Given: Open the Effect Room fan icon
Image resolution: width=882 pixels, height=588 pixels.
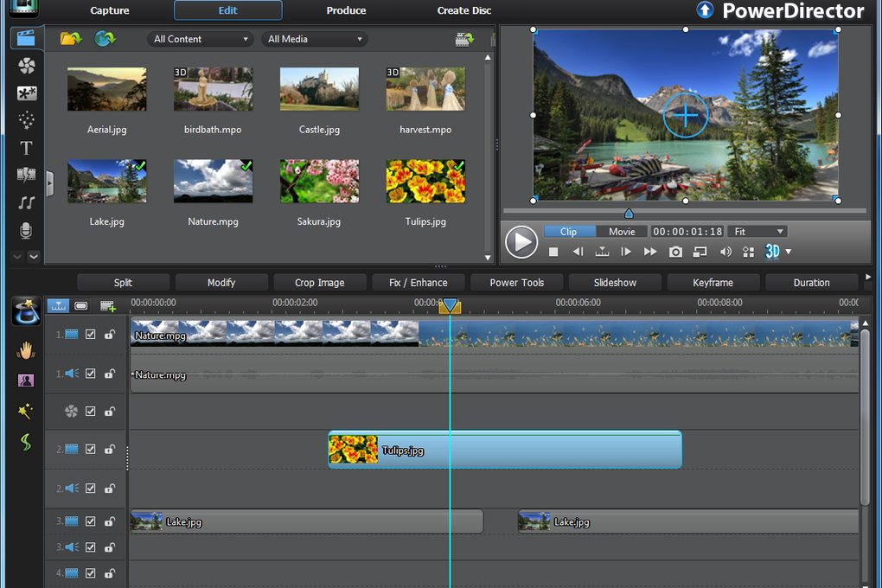Looking at the screenshot, I should (26, 66).
